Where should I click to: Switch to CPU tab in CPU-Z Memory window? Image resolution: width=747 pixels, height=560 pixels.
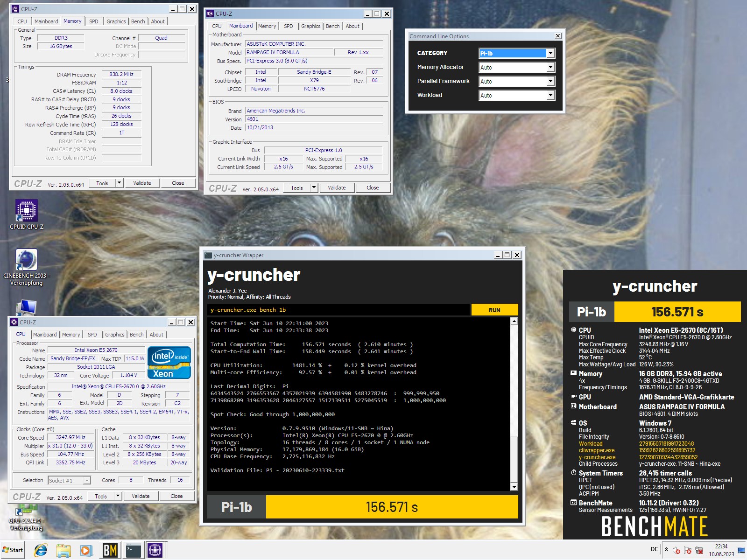[22, 21]
